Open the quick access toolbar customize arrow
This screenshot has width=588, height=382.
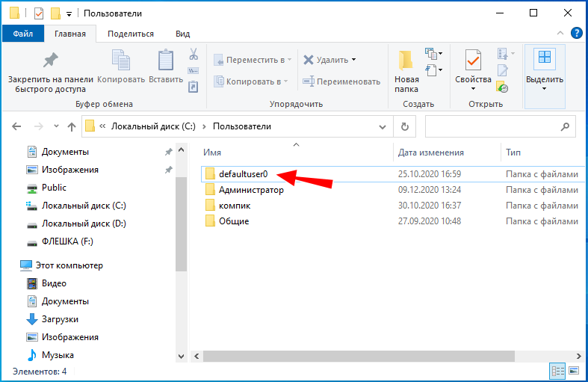(69, 14)
